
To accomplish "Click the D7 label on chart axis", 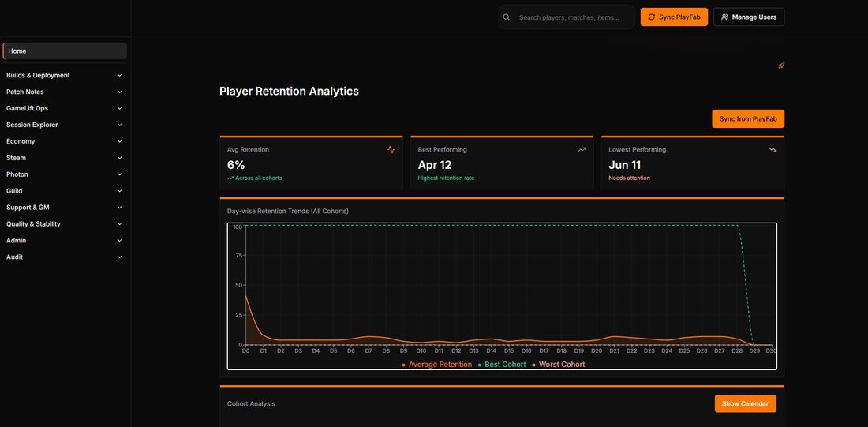I will (x=369, y=350).
